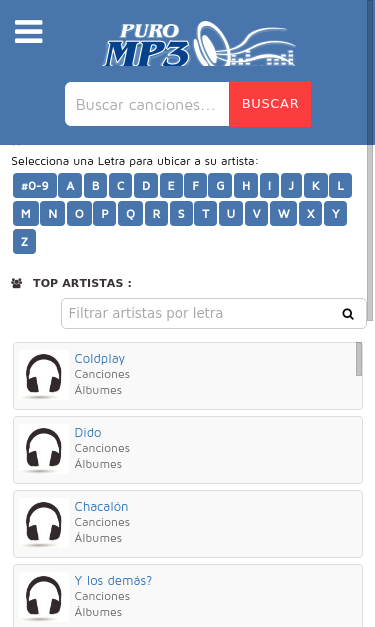Select the #0-9 letter button
Viewport: 375px width, 627px height.
(35, 186)
